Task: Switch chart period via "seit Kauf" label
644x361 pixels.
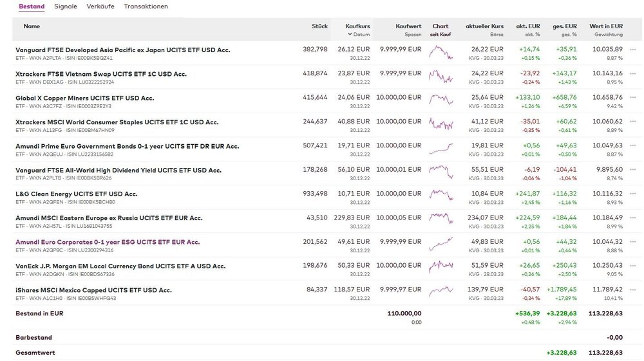Action: pos(440,34)
